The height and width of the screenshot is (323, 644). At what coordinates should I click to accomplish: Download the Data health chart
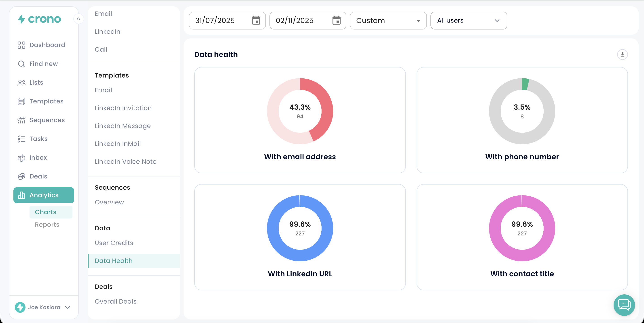[622, 55]
